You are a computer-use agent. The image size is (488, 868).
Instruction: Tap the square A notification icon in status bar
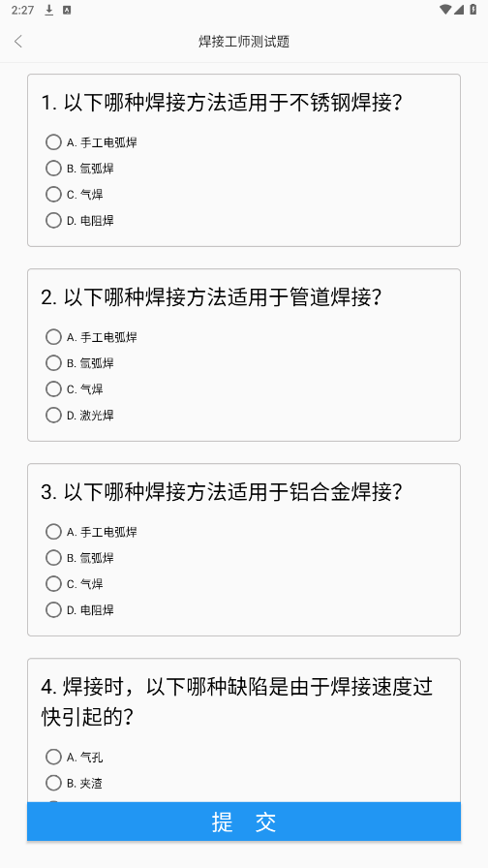point(67,10)
